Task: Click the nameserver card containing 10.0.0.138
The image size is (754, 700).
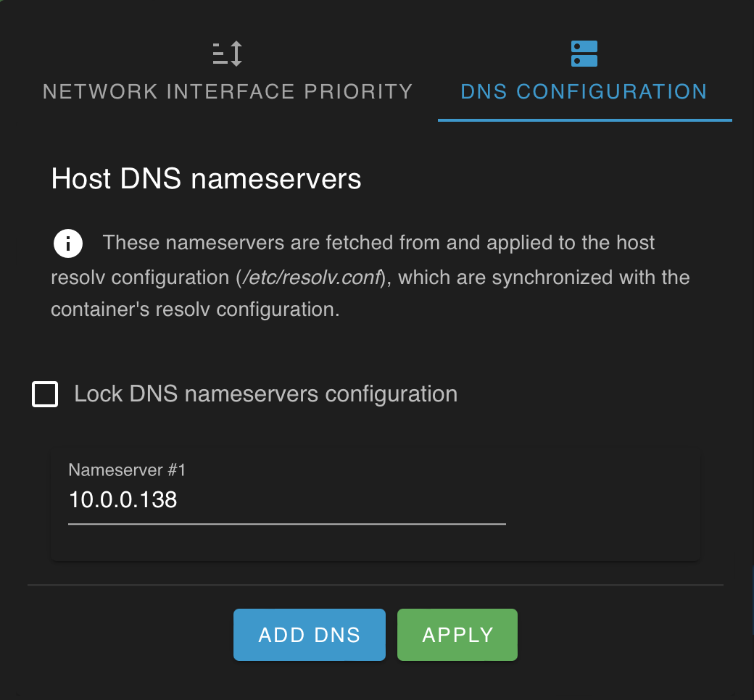Action: (376, 504)
